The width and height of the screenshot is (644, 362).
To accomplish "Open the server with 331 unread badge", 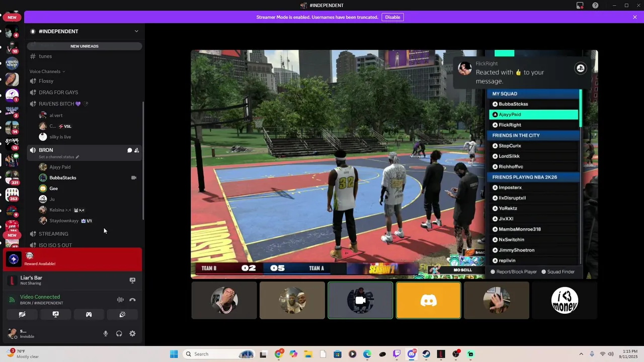I will [12, 177].
